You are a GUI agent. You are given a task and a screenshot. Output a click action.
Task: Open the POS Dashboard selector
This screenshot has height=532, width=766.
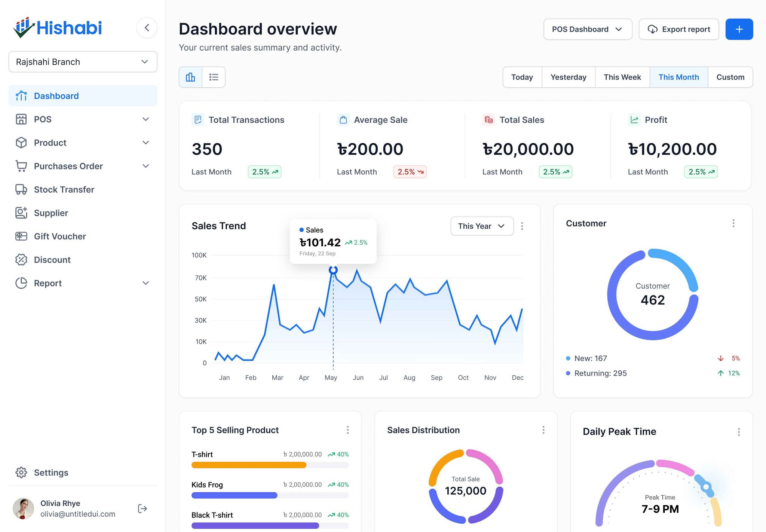[x=587, y=29]
